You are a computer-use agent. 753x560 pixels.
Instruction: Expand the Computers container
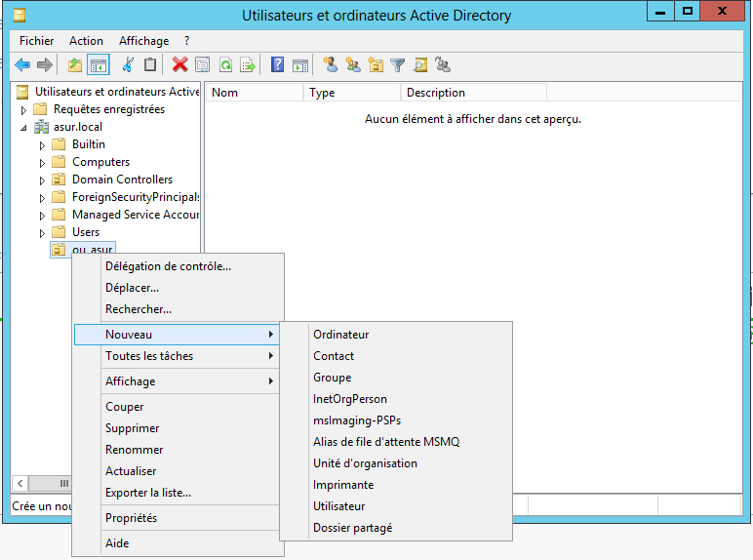(42, 163)
